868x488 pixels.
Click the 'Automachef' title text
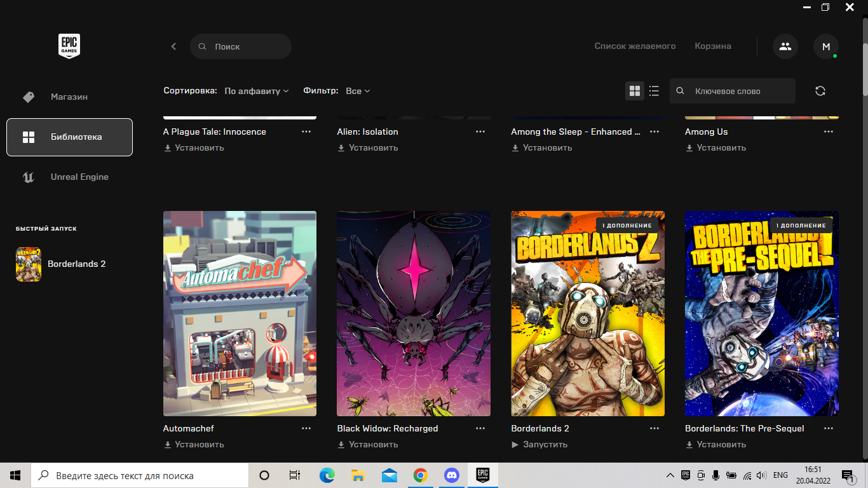pyautogui.click(x=188, y=428)
